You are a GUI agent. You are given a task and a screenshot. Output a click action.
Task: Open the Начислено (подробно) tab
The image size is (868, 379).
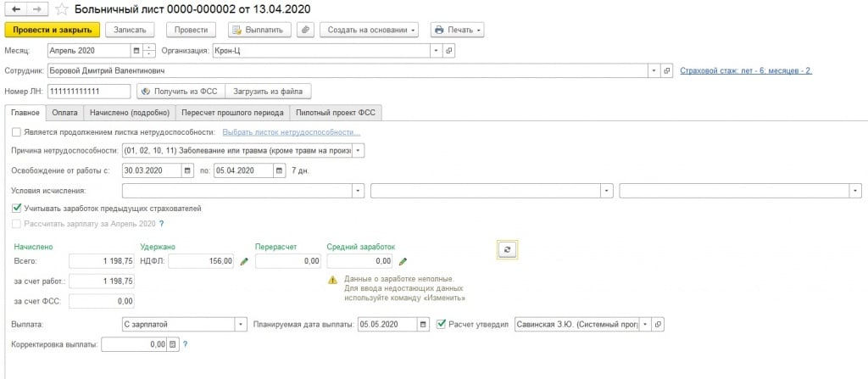tap(130, 113)
